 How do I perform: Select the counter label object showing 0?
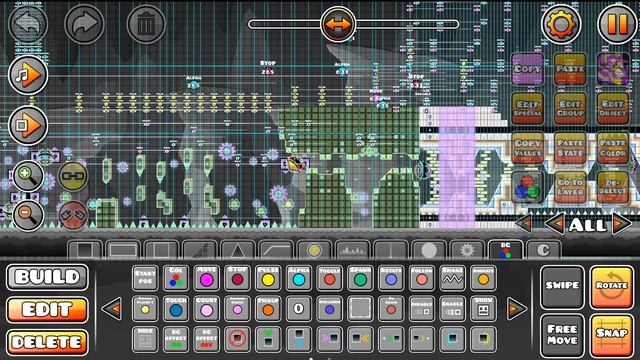coord(299,308)
